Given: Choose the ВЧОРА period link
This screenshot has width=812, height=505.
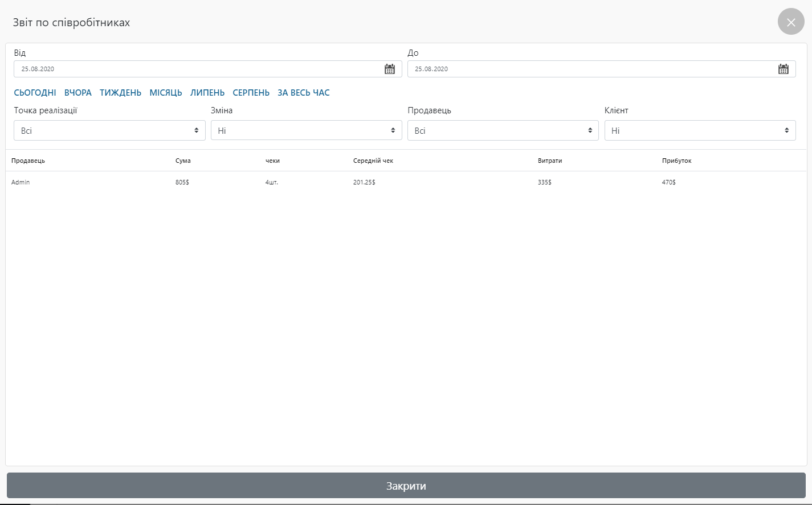Looking at the screenshot, I should [x=78, y=93].
